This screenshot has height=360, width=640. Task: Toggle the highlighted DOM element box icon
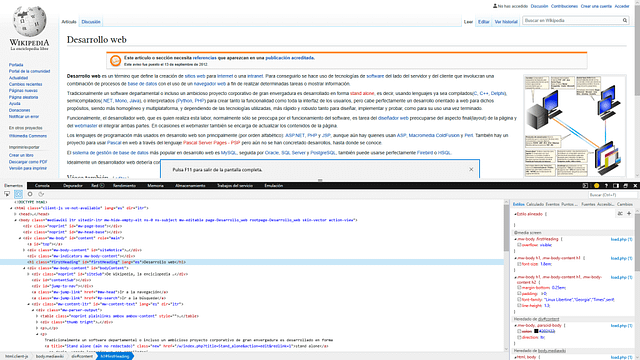[18, 194]
